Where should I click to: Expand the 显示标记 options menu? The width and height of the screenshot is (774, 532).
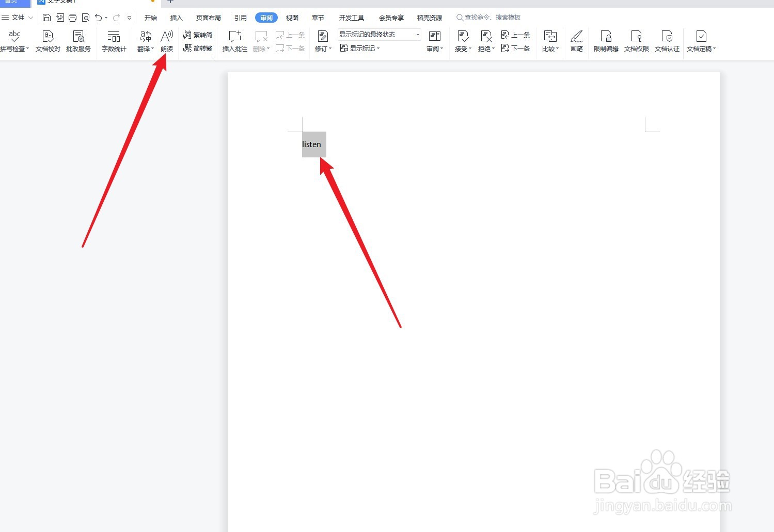click(x=360, y=48)
